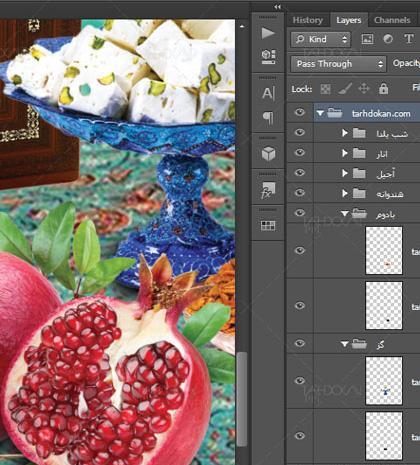This screenshot has width=420, height=465.
Task: Expand the آجیل group
Action: (x=345, y=173)
